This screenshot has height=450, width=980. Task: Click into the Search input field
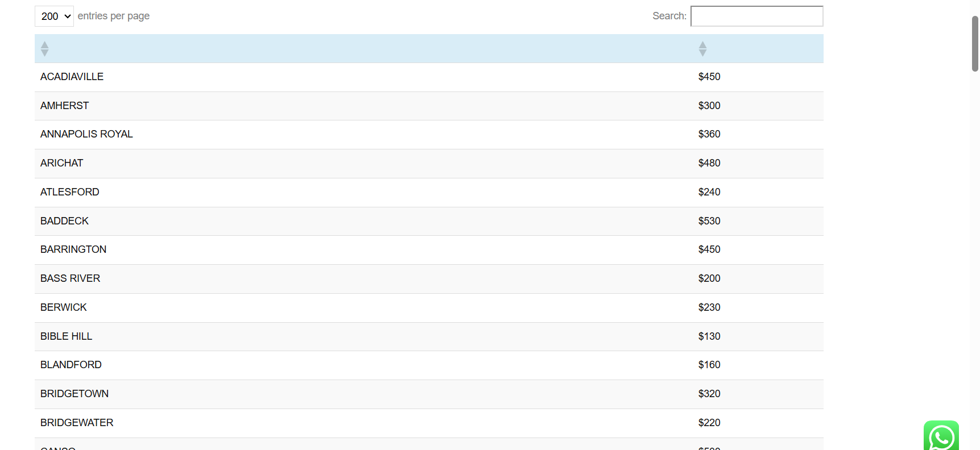(756, 16)
